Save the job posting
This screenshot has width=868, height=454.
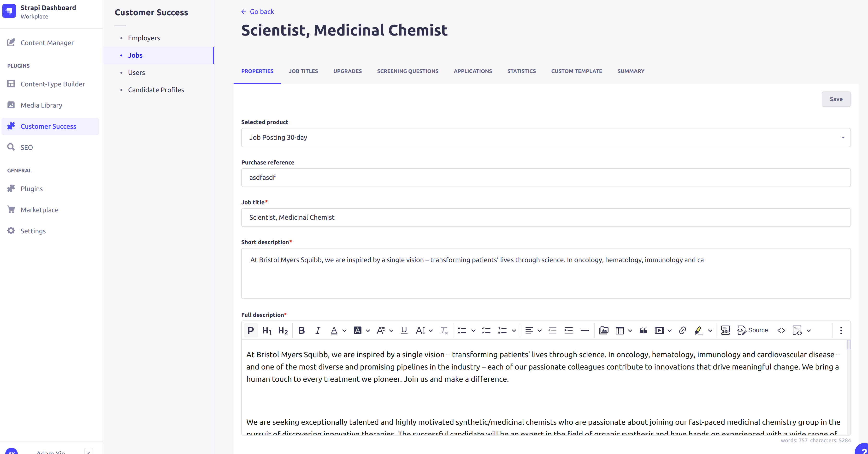point(836,99)
